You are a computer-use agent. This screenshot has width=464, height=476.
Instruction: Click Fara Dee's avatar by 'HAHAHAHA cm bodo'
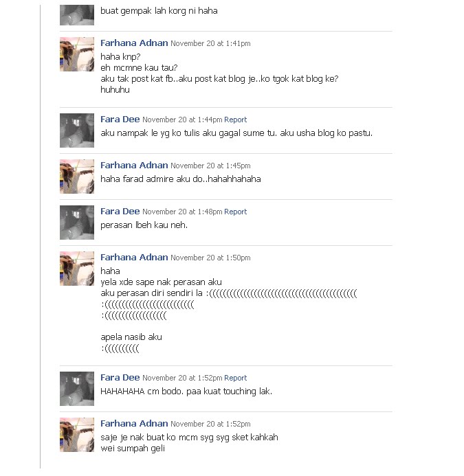pyautogui.click(x=77, y=389)
